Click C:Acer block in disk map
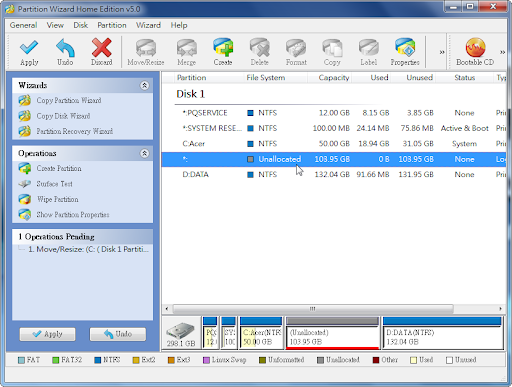 [x=261, y=333]
